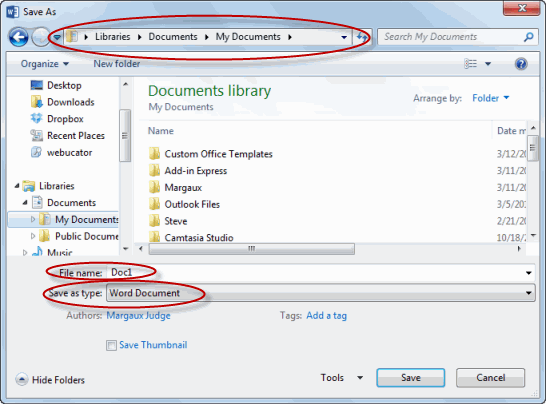This screenshot has height=404, width=546.
Task: Click the Save button
Action: [x=411, y=378]
